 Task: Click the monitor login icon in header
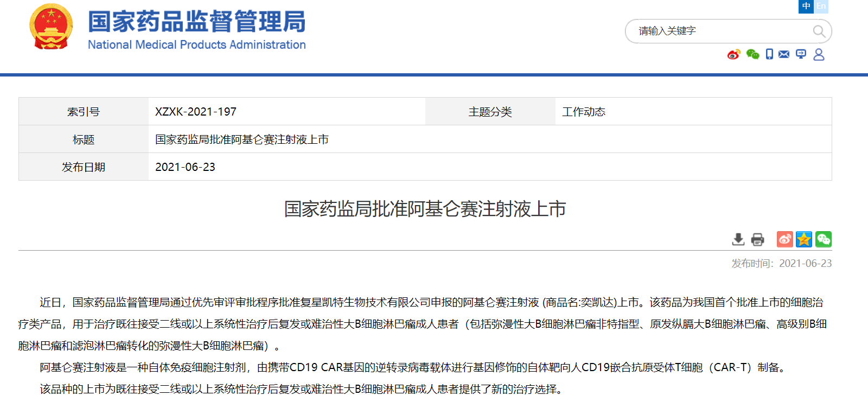pos(801,54)
